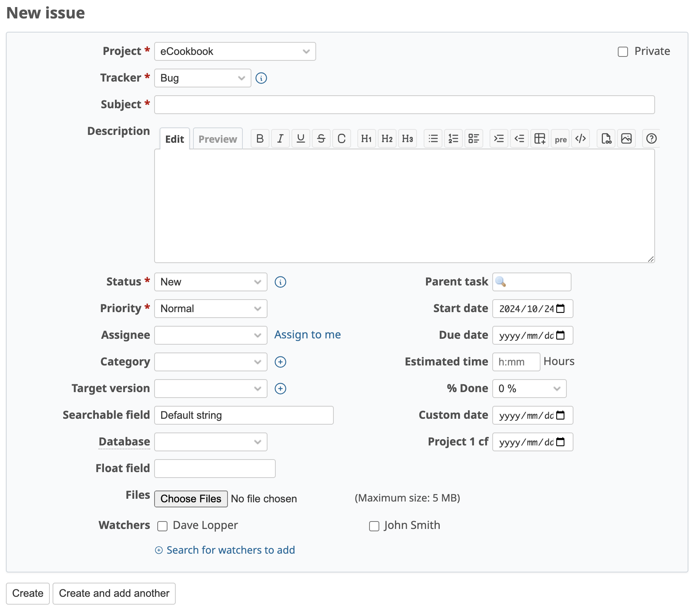
Task: Insert an image into the description
Action: click(626, 138)
